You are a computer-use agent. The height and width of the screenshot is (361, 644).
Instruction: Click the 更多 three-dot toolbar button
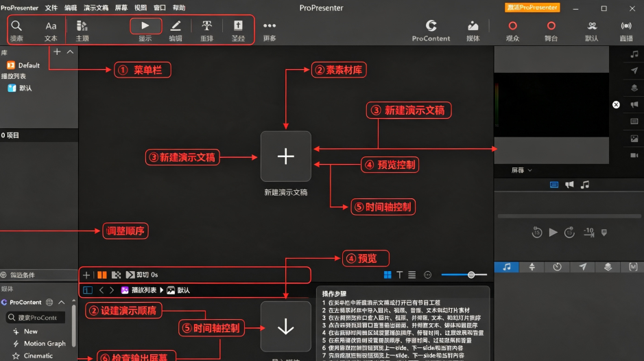pos(270,30)
